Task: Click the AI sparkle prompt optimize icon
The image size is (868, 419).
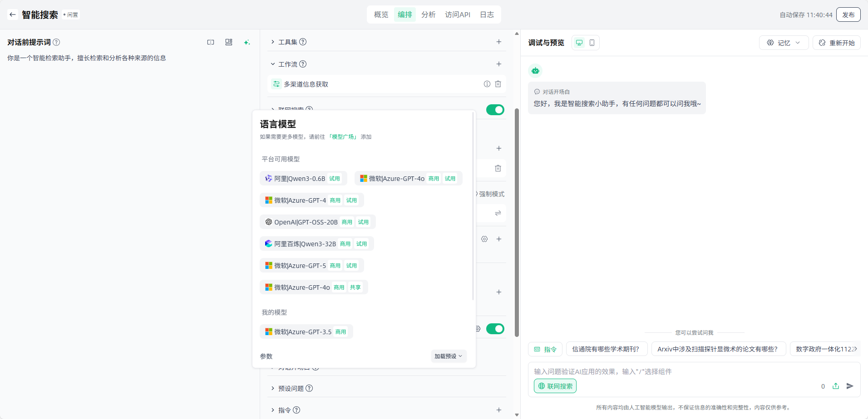Action: 247,42
